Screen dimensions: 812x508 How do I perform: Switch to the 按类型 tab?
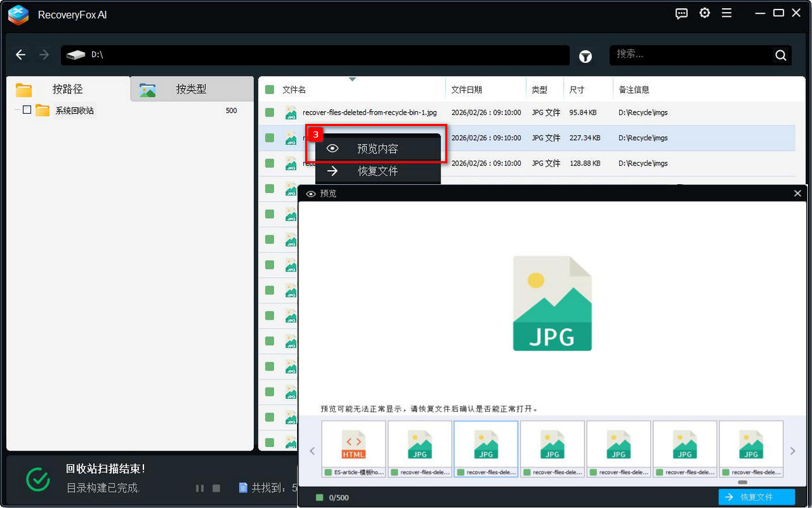(191, 89)
